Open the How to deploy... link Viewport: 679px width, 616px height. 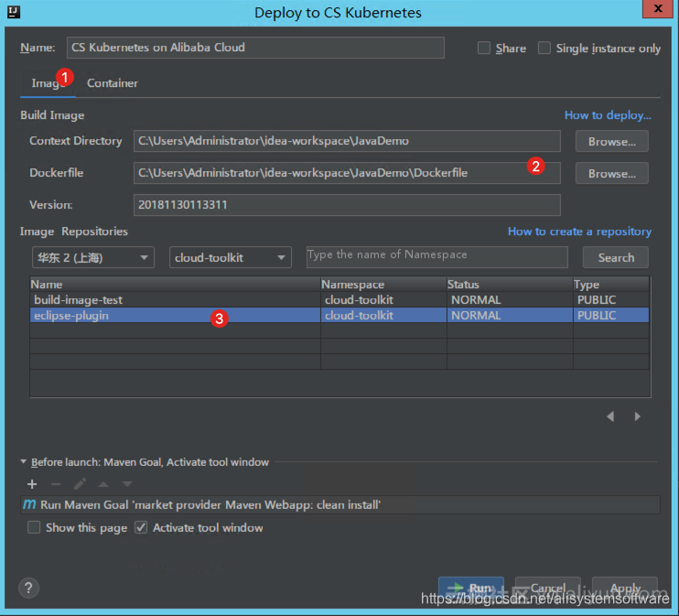[608, 115]
